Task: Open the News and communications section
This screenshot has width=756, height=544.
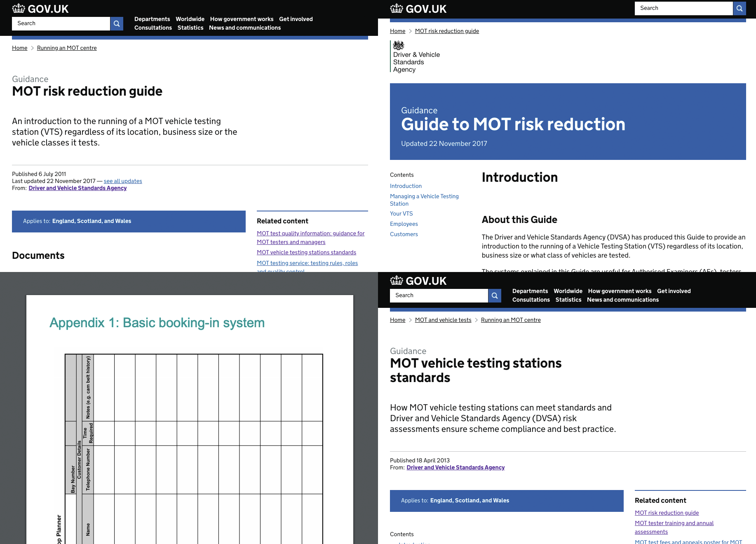Action: tap(245, 28)
